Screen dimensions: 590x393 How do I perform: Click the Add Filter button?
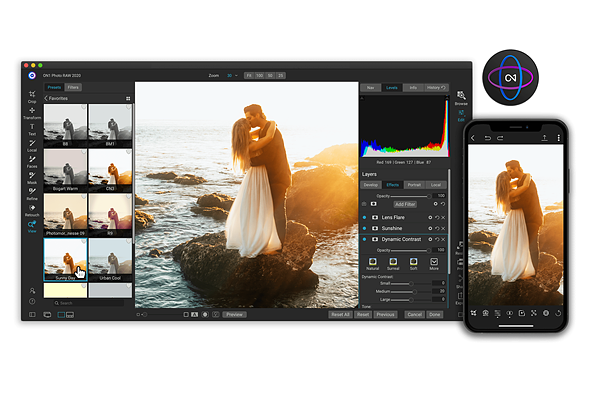coord(405,204)
